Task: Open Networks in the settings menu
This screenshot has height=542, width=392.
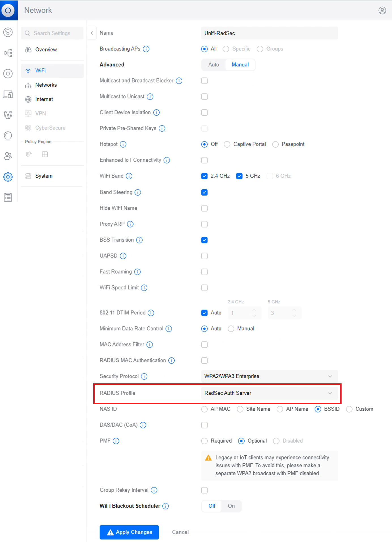Action: (46, 85)
